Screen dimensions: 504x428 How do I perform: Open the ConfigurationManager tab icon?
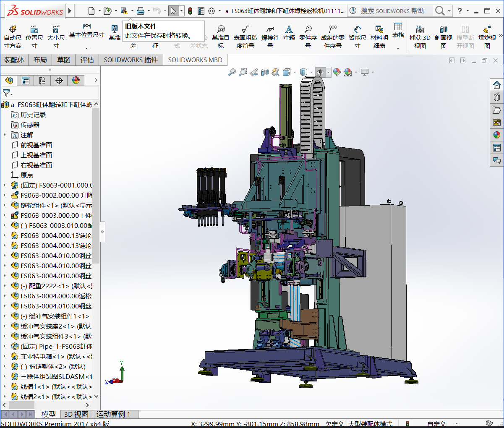(x=42, y=81)
